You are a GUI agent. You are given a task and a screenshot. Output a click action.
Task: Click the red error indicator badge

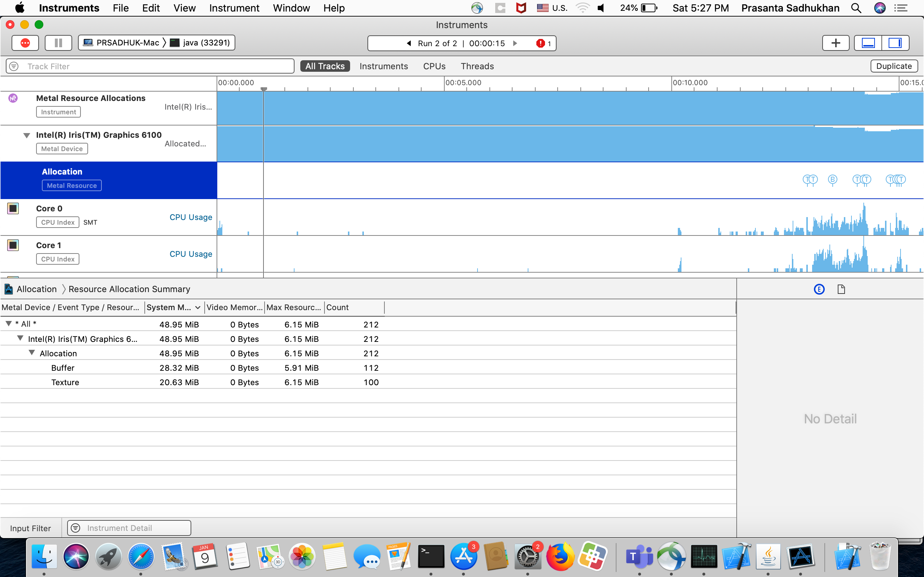540,44
